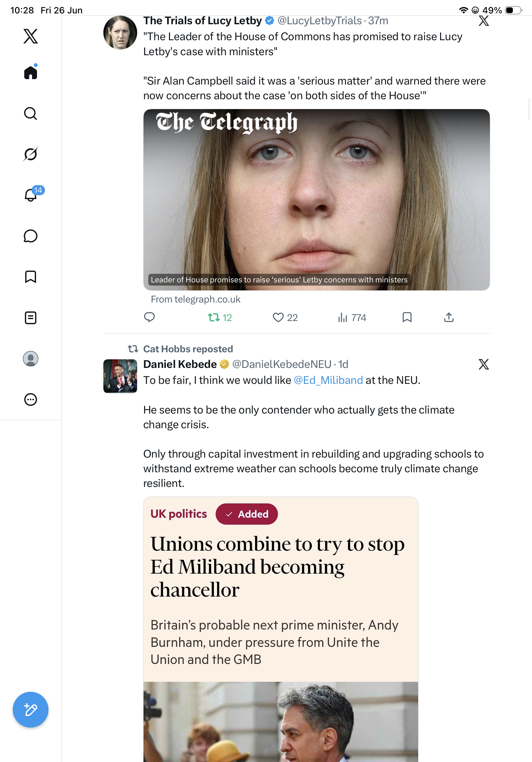Screen dimensions: 532x762
Task: Open Grok from the sidebar
Action: point(31,154)
